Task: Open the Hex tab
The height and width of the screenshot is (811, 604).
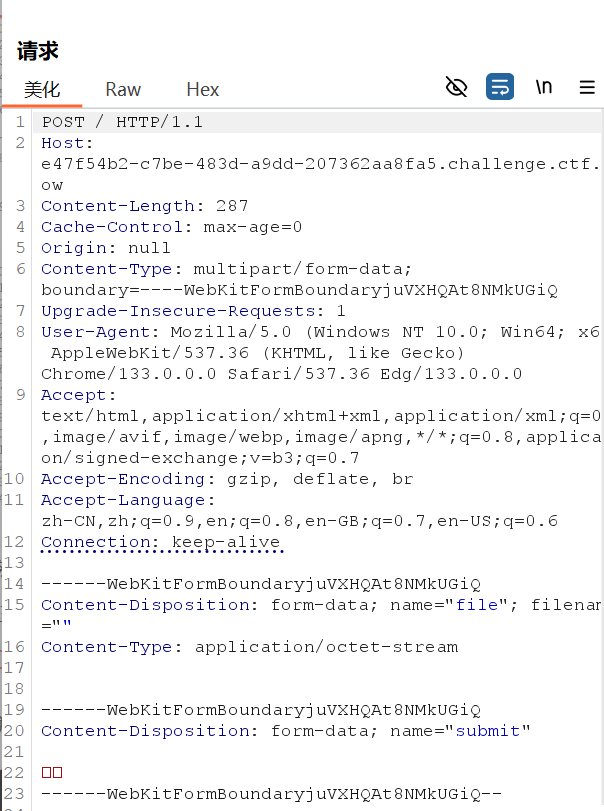Action: 202,89
